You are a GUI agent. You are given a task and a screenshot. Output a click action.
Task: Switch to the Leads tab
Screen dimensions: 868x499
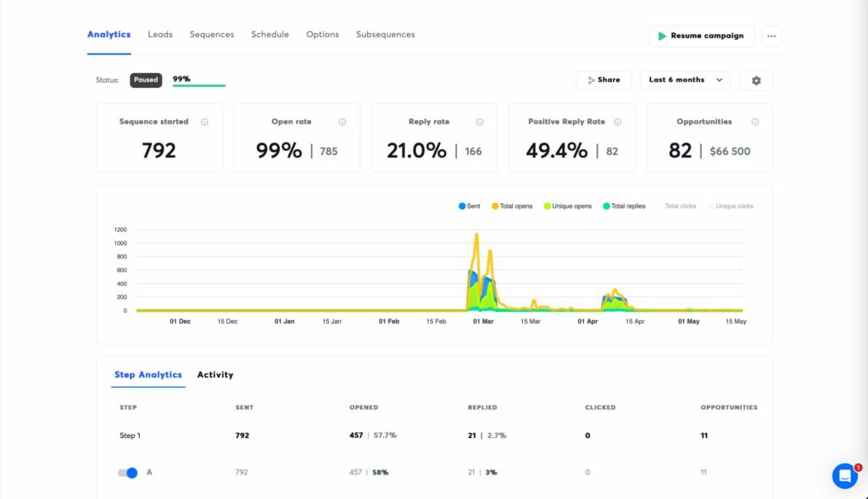pos(160,35)
